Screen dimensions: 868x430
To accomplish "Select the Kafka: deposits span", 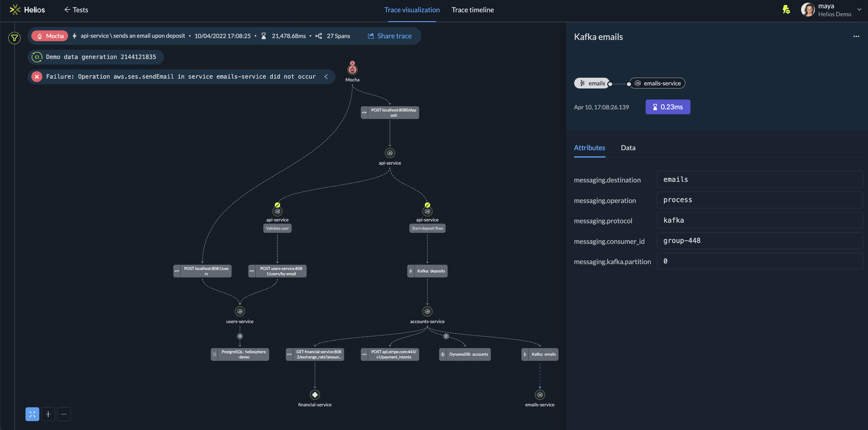I will (427, 271).
